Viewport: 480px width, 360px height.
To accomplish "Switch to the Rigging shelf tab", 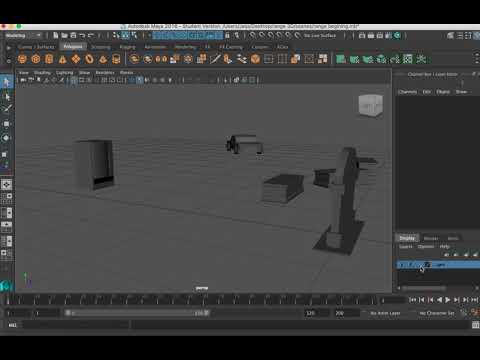I will pyautogui.click(x=127, y=47).
